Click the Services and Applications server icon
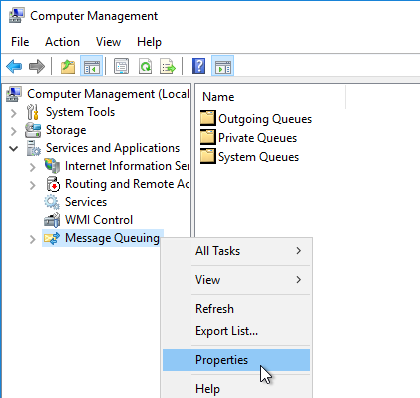The image size is (420, 398). tap(34, 148)
